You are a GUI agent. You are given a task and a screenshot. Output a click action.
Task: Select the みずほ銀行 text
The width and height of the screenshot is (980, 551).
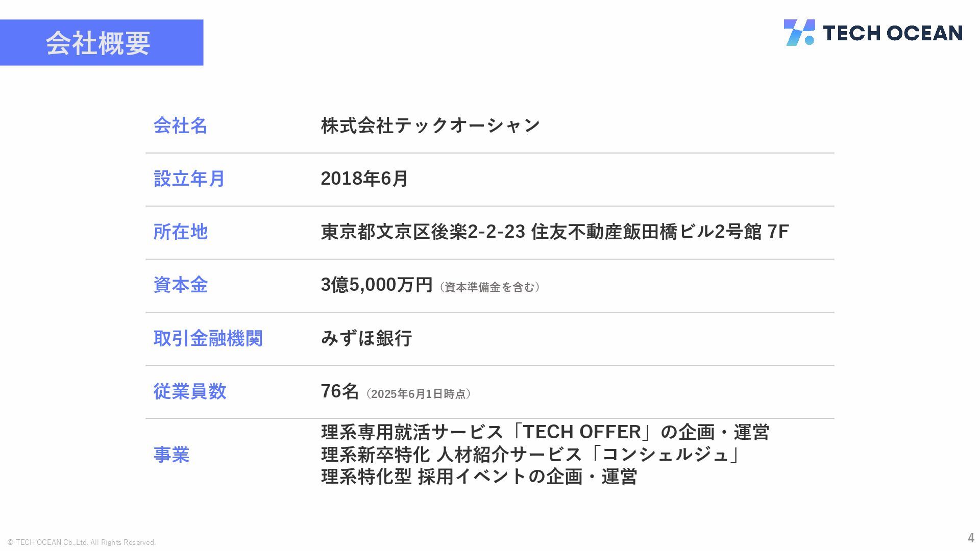(366, 338)
